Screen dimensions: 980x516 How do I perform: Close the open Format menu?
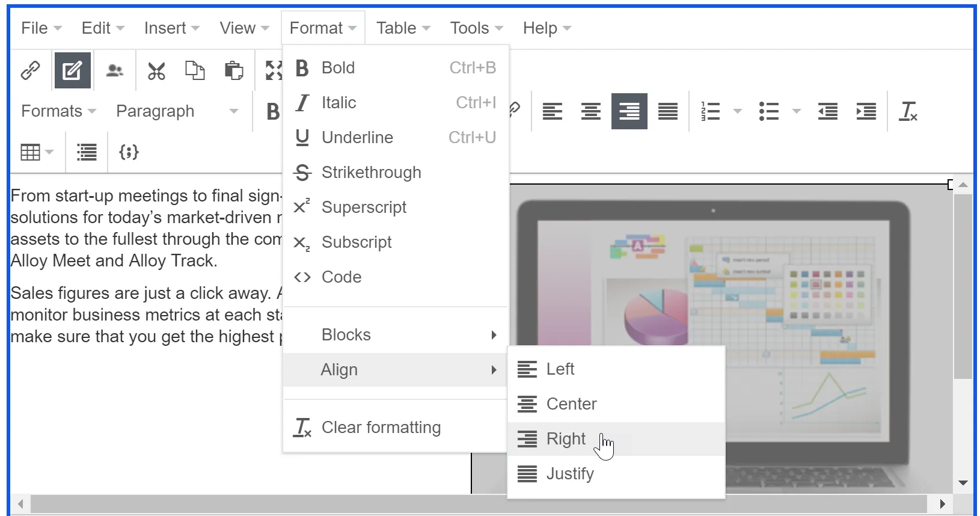(x=323, y=28)
